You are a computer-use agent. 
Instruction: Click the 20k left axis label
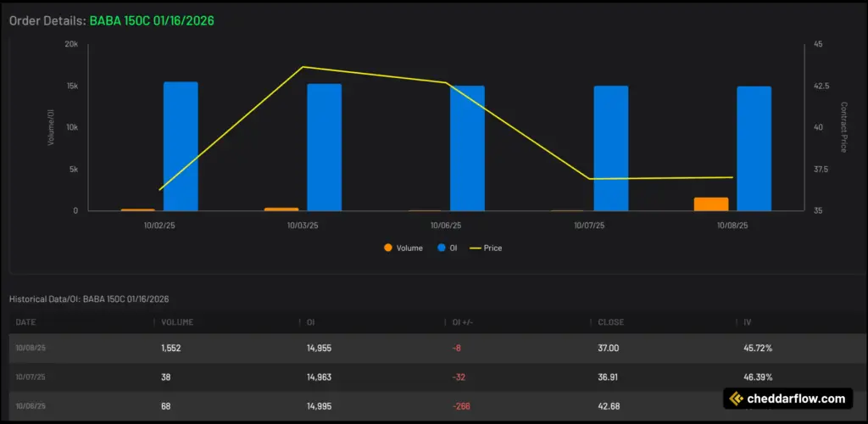point(72,44)
